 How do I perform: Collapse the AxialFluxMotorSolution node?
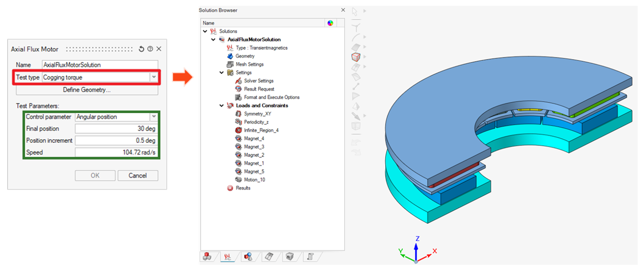213,40
